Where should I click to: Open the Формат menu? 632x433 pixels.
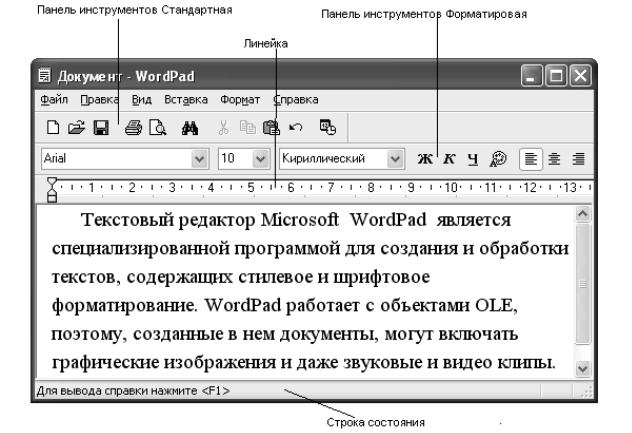click(x=240, y=100)
